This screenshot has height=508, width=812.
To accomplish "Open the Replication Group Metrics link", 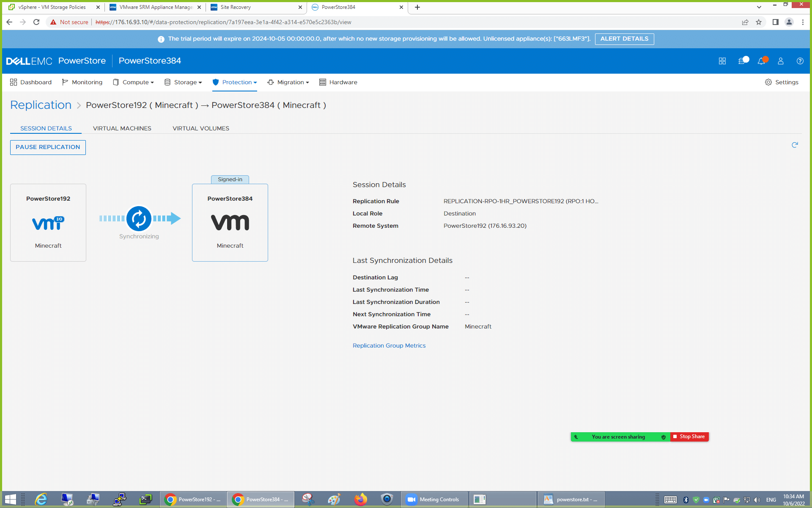I will (x=389, y=345).
